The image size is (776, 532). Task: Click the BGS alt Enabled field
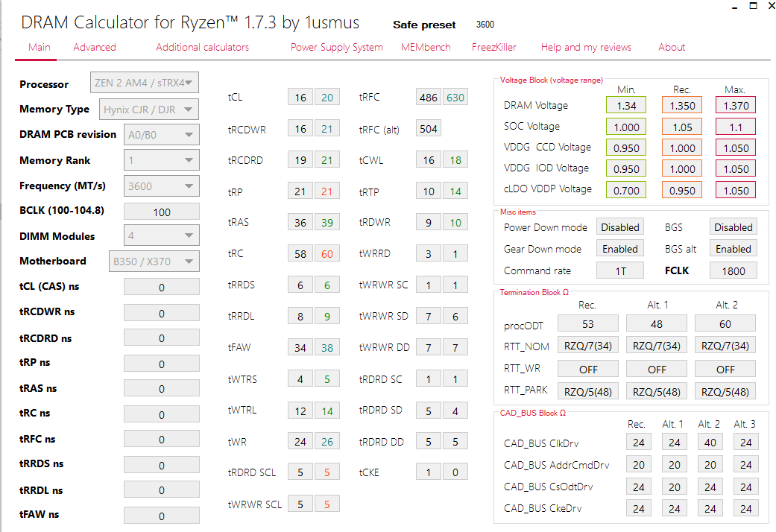coord(734,249)
